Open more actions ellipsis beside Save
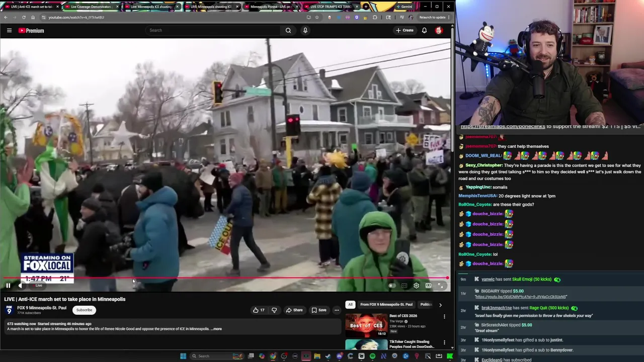 pyautogui.click(x=337, y=310)
